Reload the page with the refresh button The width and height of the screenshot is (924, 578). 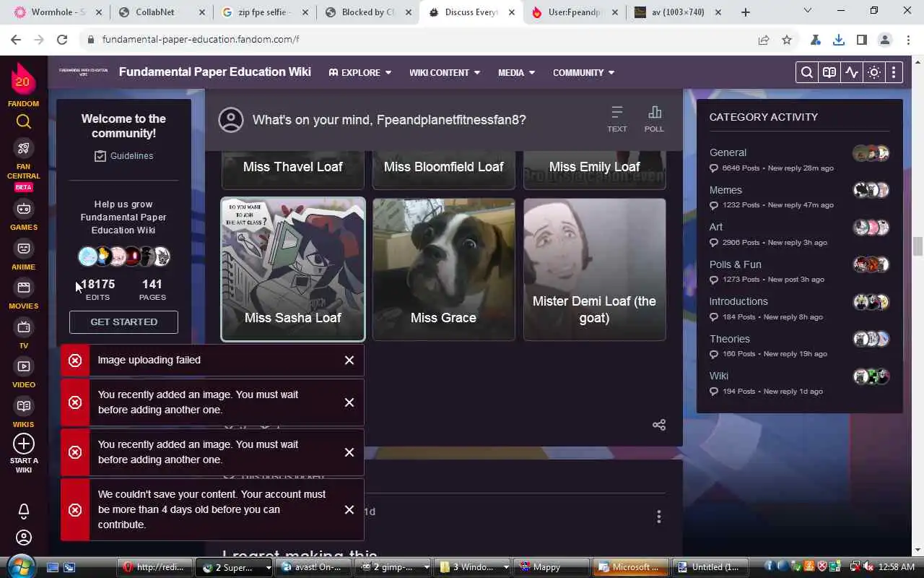(62, 40)
